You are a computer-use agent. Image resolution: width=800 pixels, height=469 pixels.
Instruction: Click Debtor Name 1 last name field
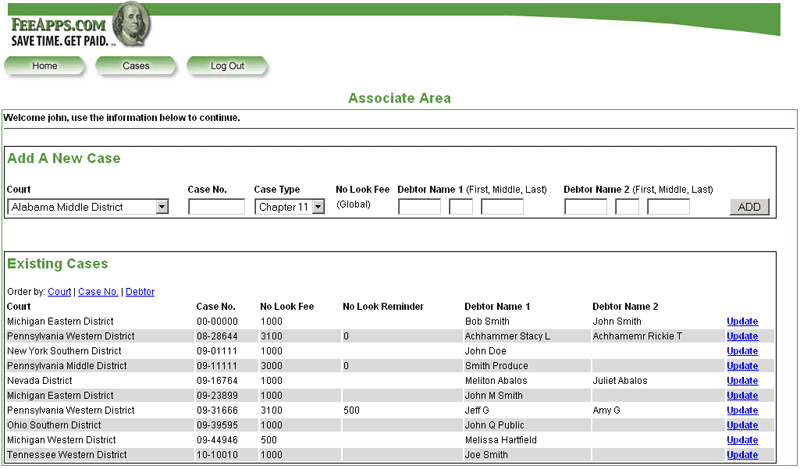point(502,207)
